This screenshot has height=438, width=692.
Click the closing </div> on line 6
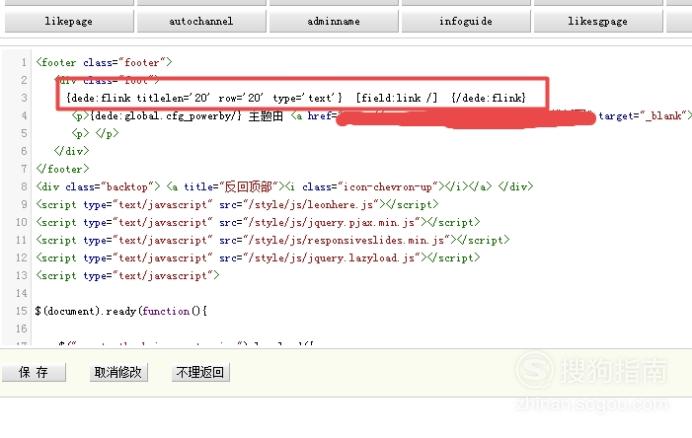tap(71, 151)
